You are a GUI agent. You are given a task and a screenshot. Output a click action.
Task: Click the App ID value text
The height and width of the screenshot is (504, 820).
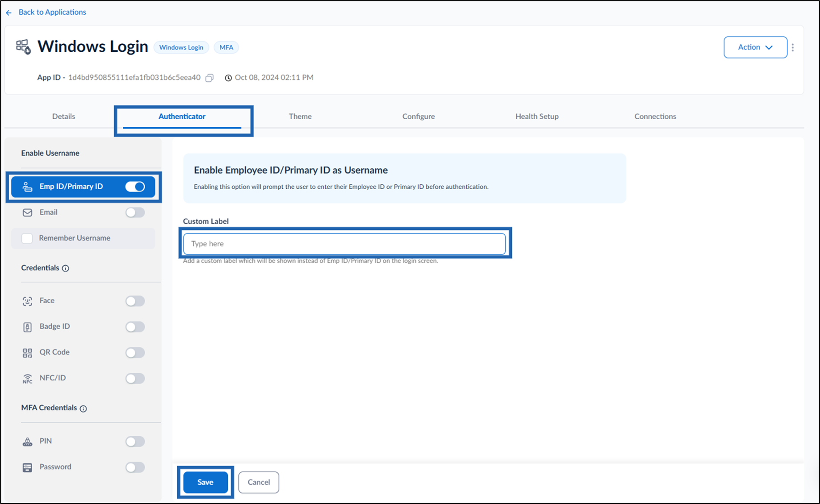134,78
